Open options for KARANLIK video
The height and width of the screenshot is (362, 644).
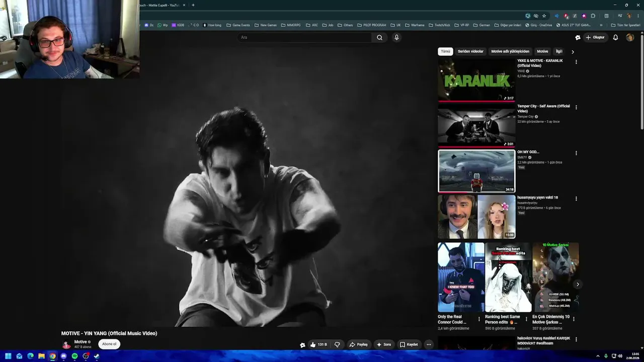click(x=576, y=62)
